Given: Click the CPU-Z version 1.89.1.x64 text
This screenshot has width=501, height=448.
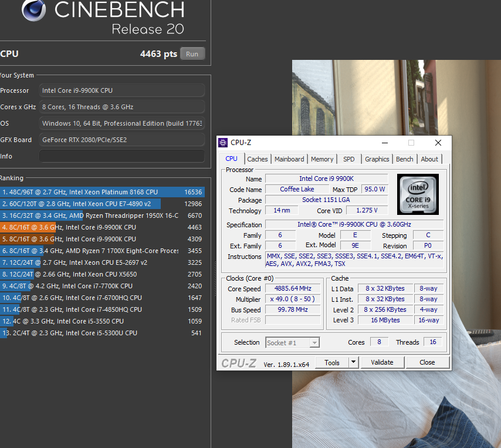Looking at the screenshot, I should pos(286,365).
